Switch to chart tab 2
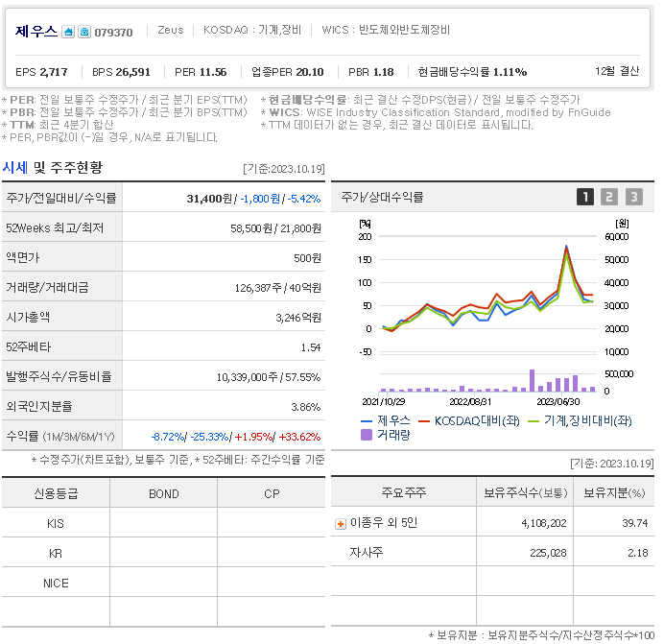 609,197
